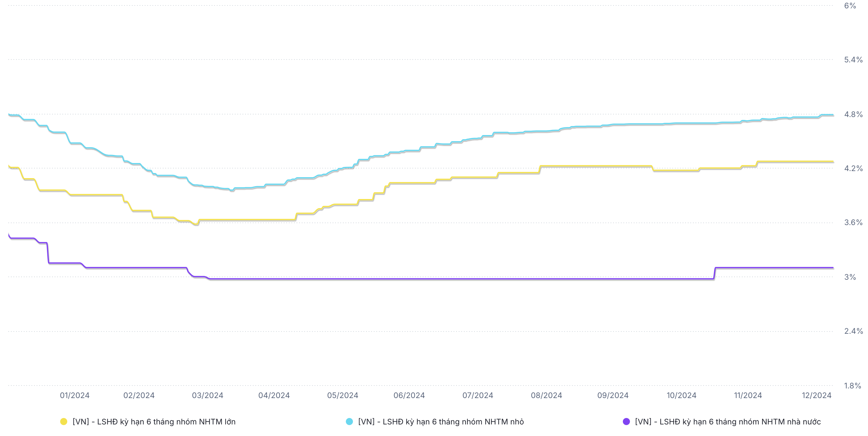Click the 4.8% rate axis label
Screen dimensions: 868x436
(x=853, y=114)
